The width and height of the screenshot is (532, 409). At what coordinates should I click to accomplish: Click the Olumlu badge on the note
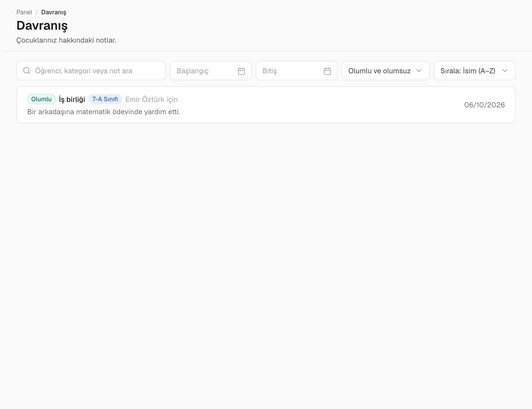click(x=41, y=99)
